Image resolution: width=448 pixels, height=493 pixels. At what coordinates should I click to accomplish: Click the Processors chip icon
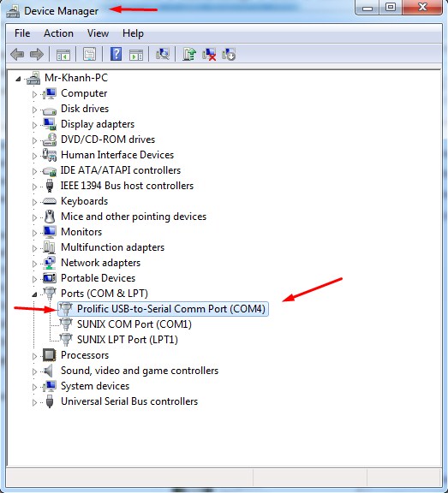pyautogui.click(x=50, y=355)
